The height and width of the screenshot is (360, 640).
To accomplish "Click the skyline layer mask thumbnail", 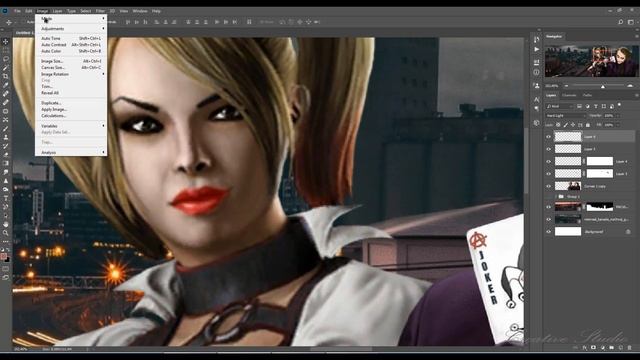I will tap(600, 207).
